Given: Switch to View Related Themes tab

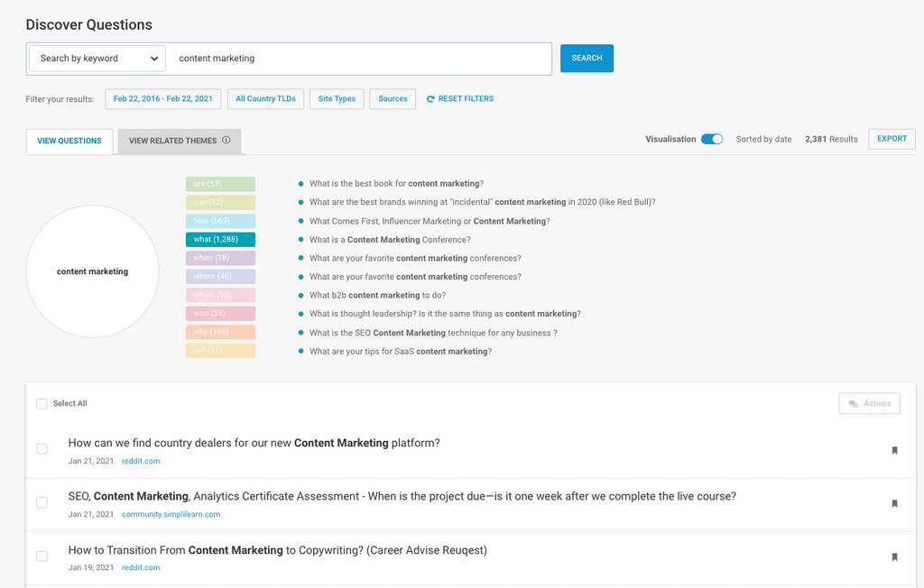Looking at the screenshot, I should [172, 142].
